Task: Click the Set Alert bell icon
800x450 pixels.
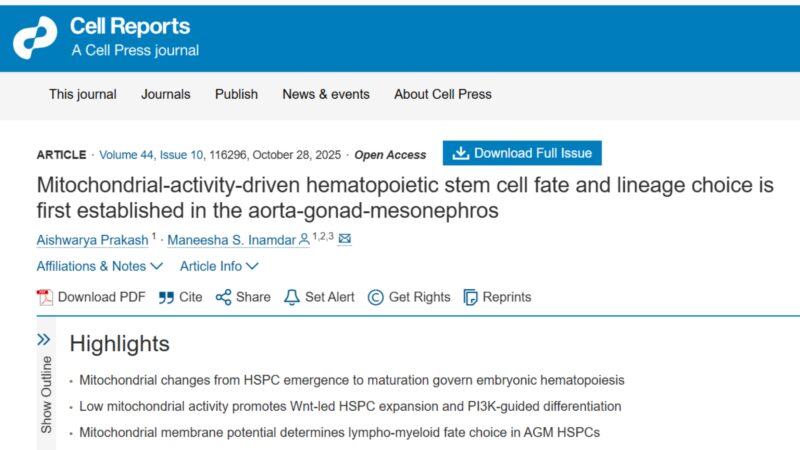Action: pos(292,297)
